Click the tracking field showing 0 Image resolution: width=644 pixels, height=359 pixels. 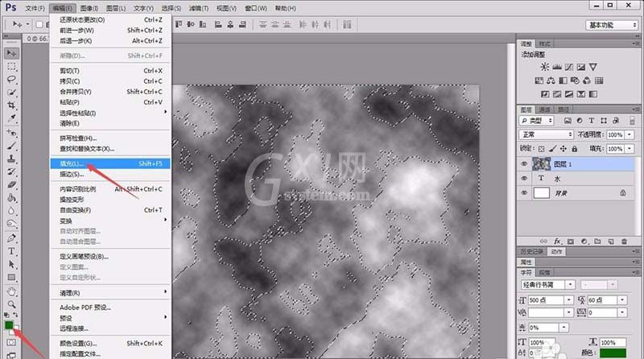pos(601,312)
